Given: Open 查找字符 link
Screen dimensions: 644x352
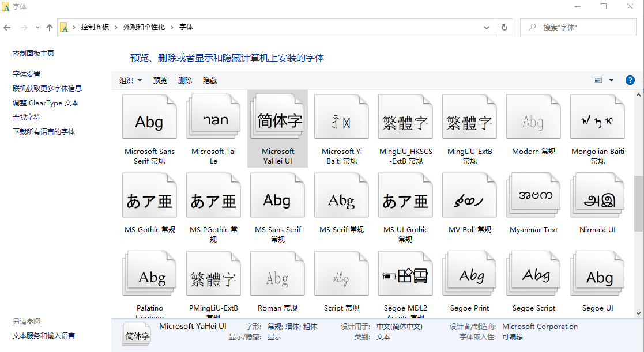Looking at the screenshot, I should [27, 118].
